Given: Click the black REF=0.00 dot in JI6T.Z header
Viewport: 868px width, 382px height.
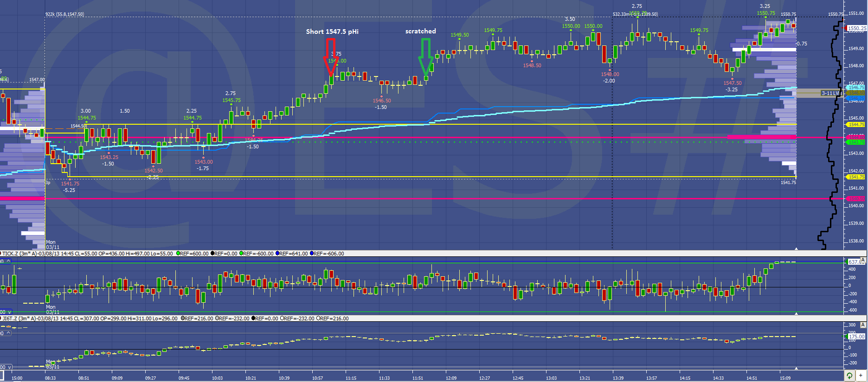Looking at the screenshot, I should pos(253,318).
